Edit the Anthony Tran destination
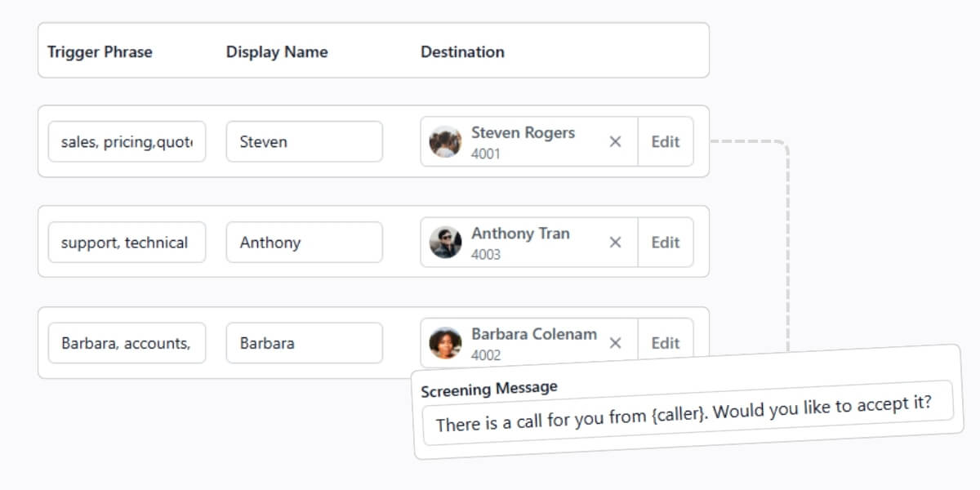Screen dimensions: 980x490 point(666,242)
